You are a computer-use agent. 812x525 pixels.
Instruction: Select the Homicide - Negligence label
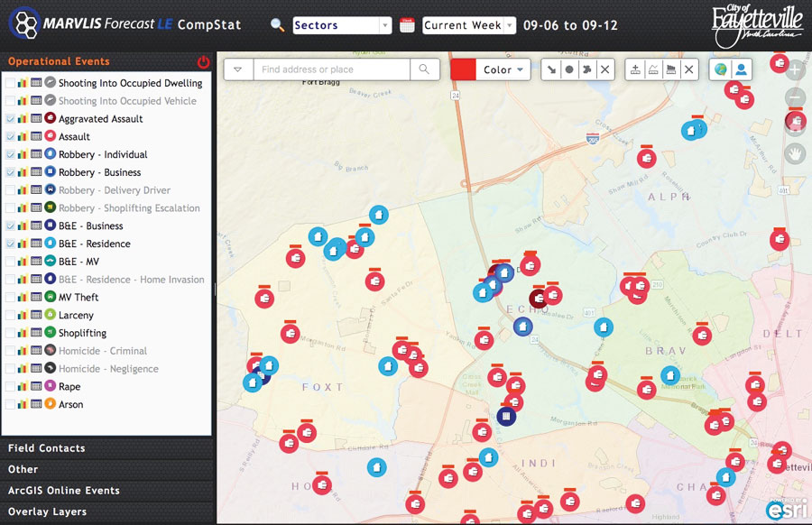tap(108, 369)
